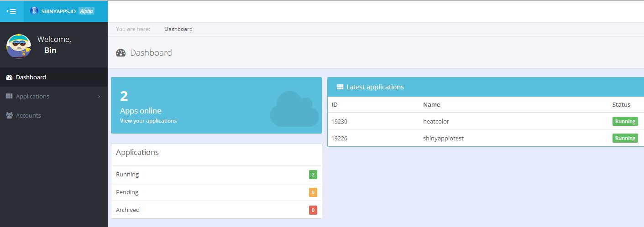The image size is (644, 227).
Task: Click the user avatar picture
Action: [19, 46]
